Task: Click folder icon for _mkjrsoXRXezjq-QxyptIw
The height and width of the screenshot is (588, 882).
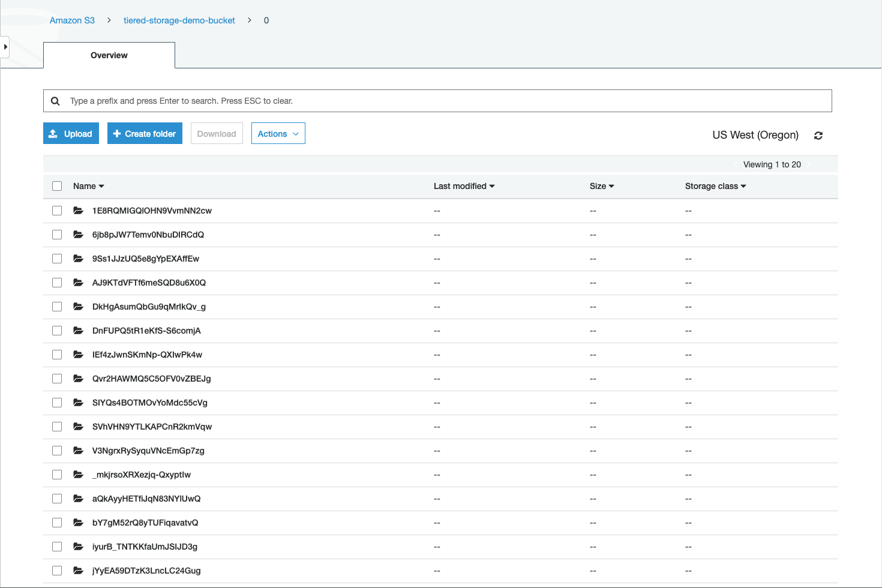Action: pyautogui.click(x=78, y=475)
